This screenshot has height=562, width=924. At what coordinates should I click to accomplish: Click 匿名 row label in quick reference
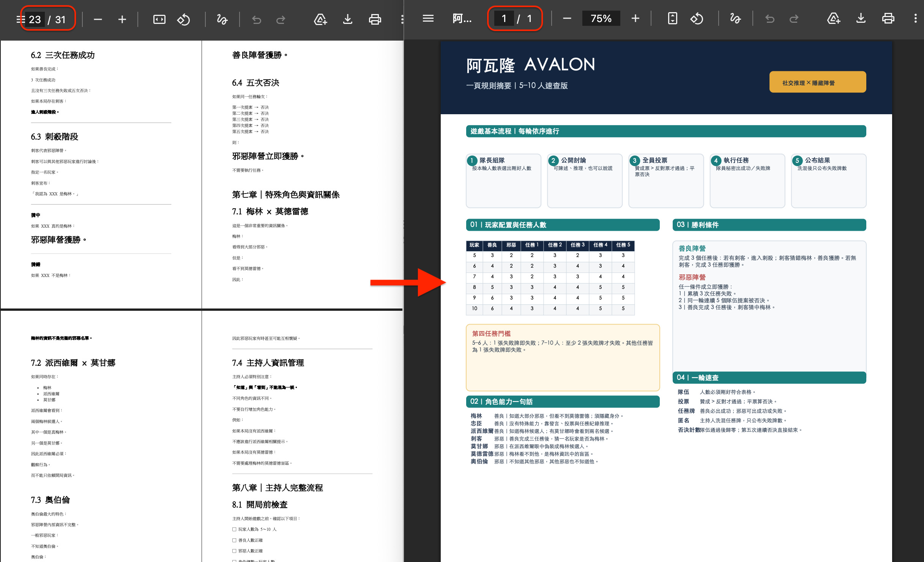tap(683, 420)
